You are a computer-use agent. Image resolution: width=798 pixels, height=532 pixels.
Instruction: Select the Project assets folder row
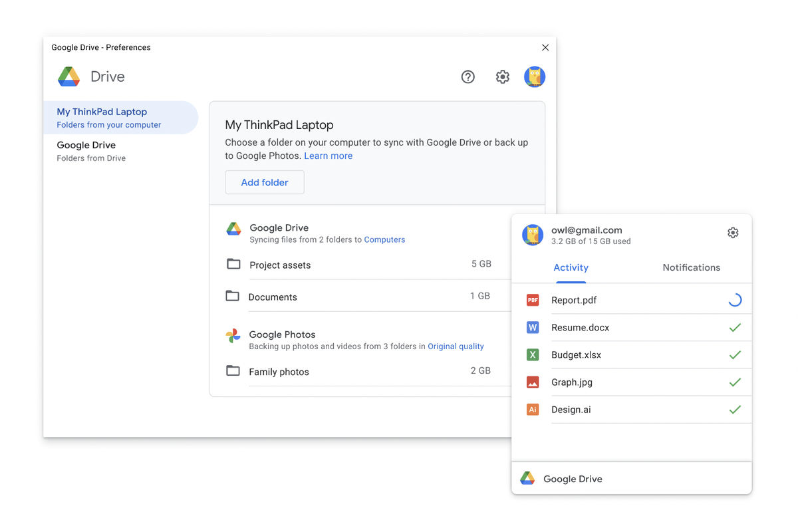(x=359, y=265)
